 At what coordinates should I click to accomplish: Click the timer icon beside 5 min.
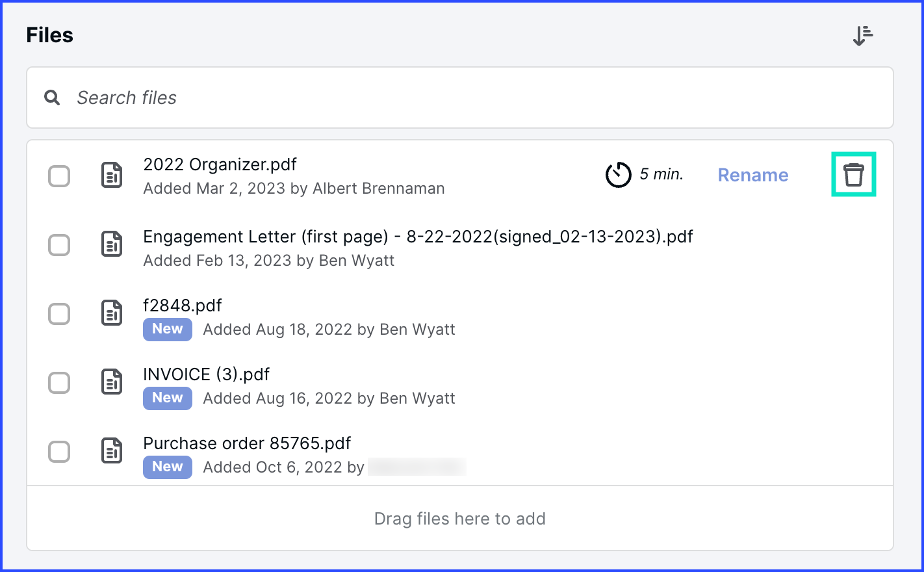(x=618, y=175)
